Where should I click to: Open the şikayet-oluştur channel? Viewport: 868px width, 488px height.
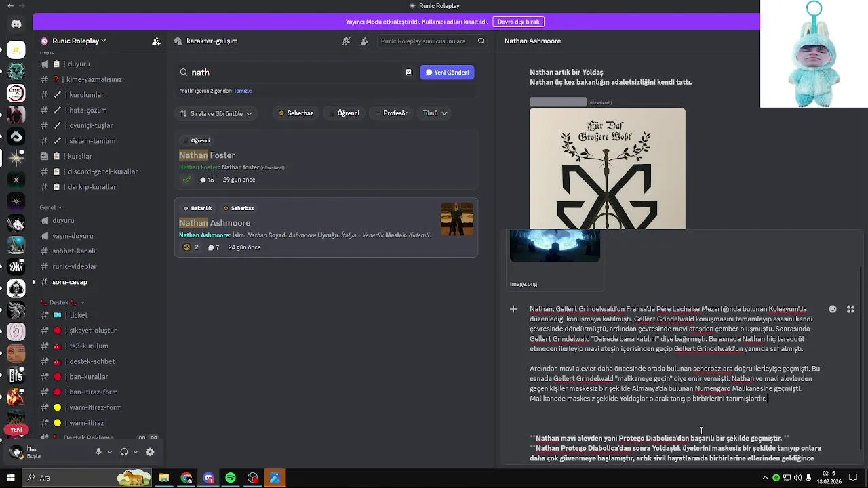pyautogui.click(x=93, y=331)
